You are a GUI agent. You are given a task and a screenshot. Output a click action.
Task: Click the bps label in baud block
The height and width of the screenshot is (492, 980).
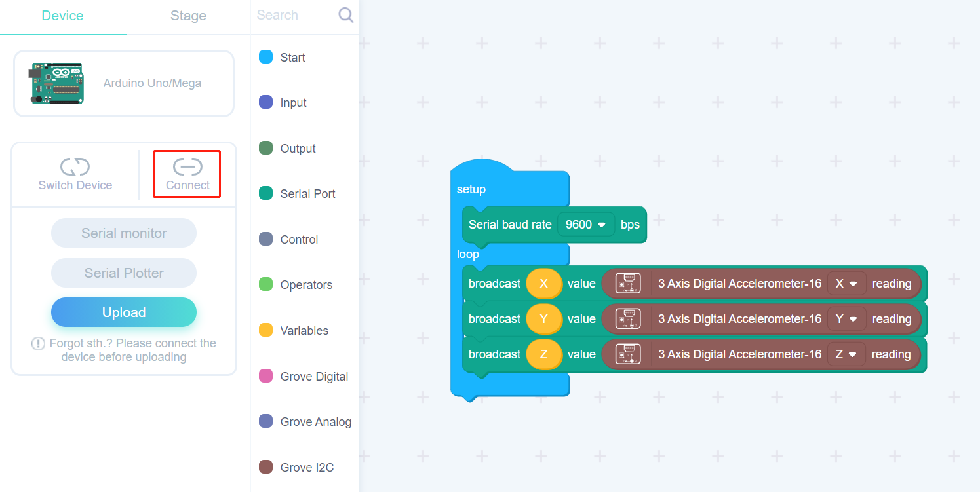(x=630, y=225)
